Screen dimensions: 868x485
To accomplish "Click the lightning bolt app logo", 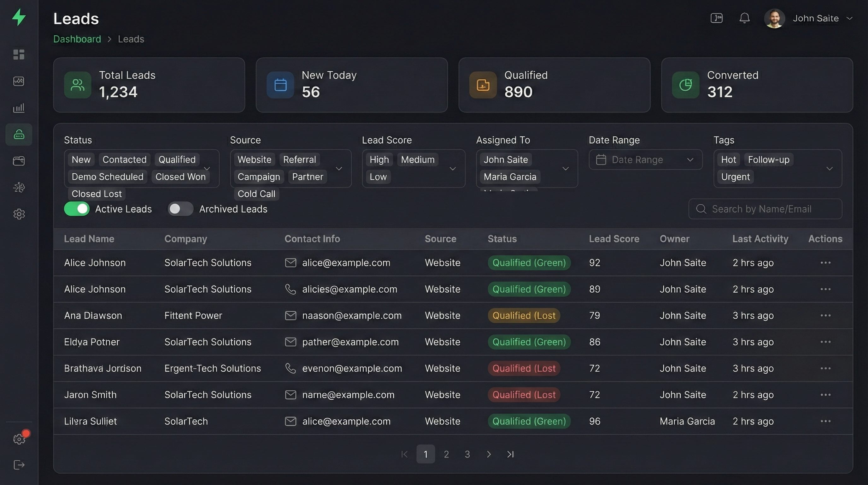I will (19, 17).
